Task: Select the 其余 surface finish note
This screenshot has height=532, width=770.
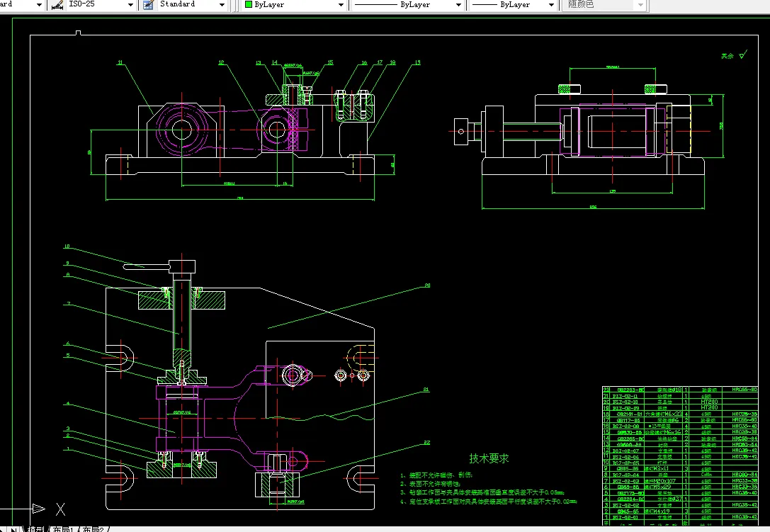Action: 727,56
